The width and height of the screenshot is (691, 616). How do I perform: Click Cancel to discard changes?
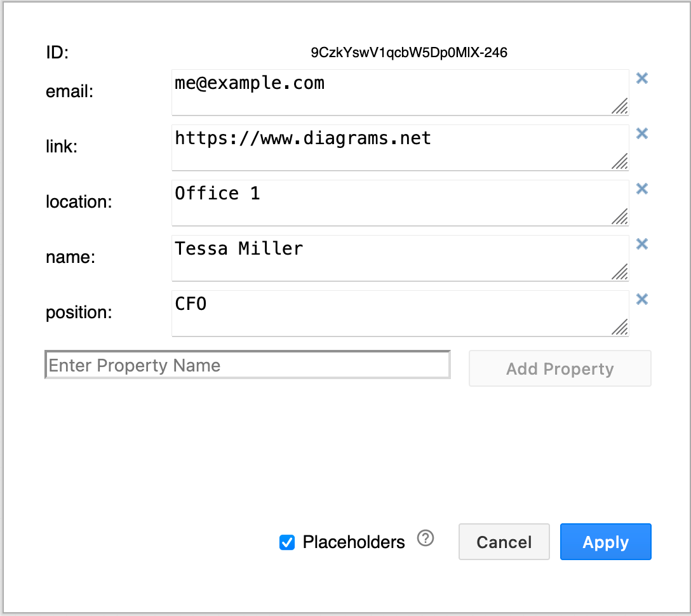[504, 542]
